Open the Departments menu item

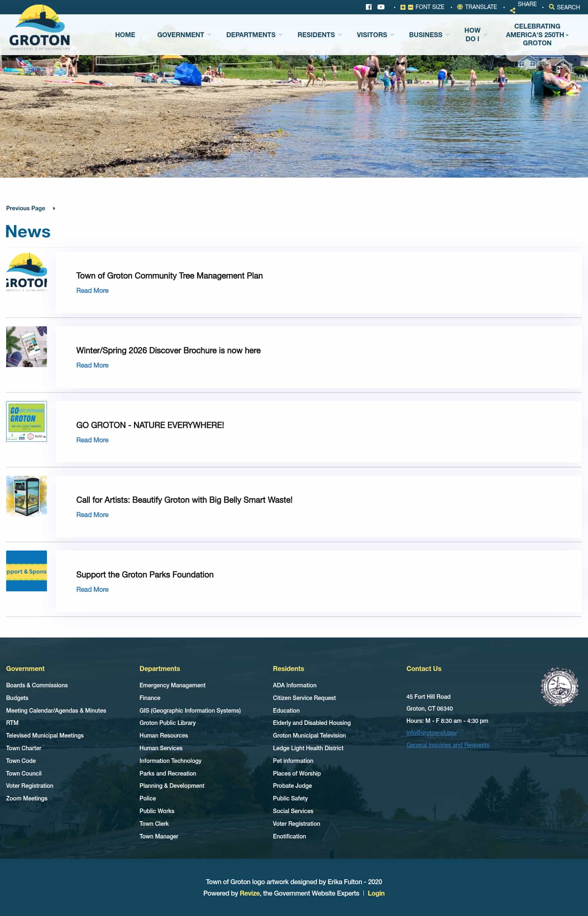point(251,35)
